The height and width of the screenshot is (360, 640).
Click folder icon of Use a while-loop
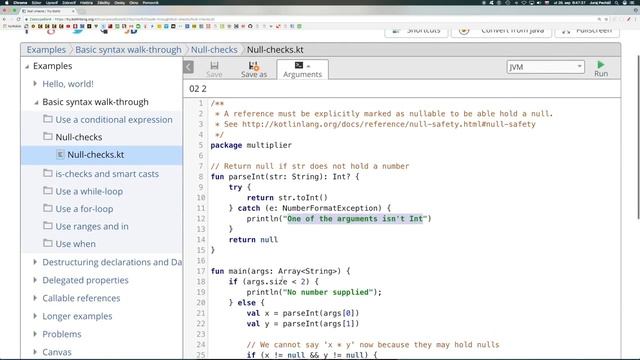(x=48, y=191)
